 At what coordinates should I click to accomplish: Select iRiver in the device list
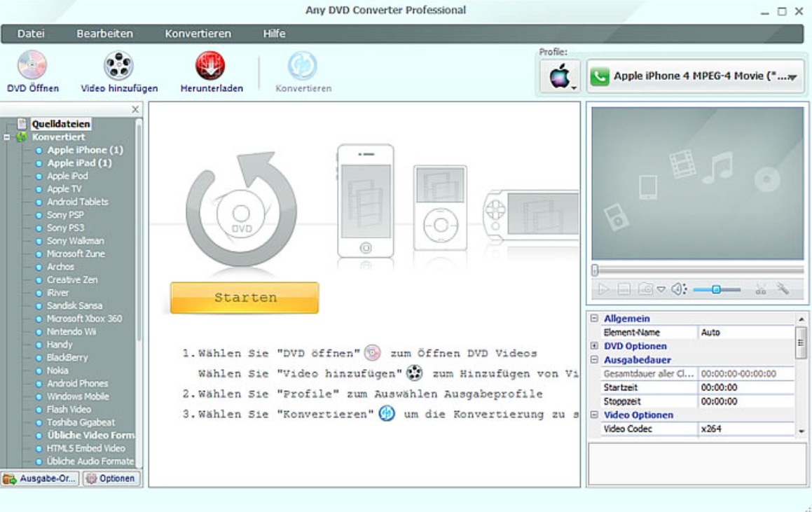[58, 293]
